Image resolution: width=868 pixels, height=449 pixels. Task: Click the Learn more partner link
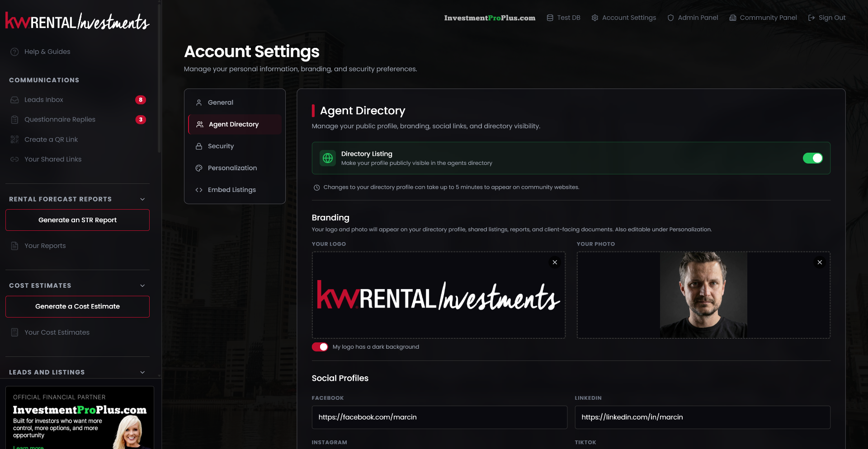(x=28, y=447)
